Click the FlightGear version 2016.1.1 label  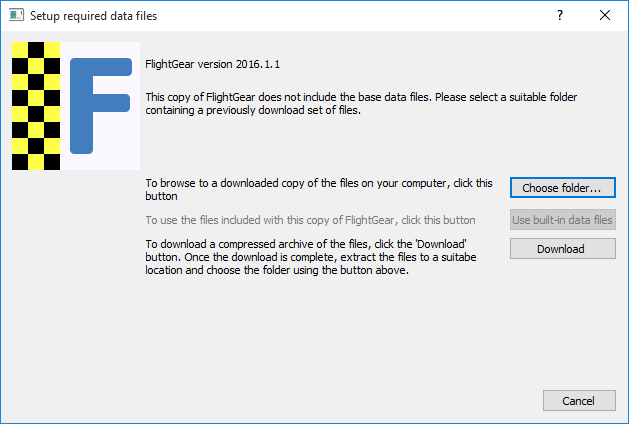coord(213,64)
